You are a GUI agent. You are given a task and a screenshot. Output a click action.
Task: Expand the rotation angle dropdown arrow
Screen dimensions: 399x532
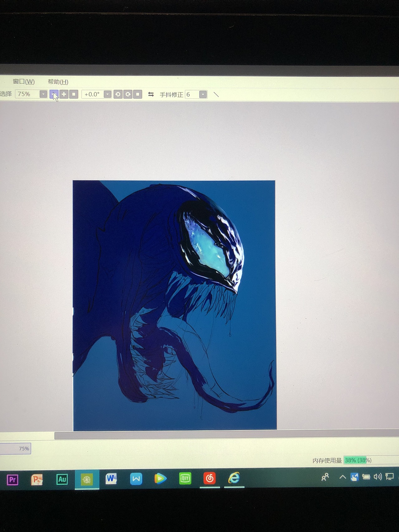pyautogui.click(x=108, y=94)
